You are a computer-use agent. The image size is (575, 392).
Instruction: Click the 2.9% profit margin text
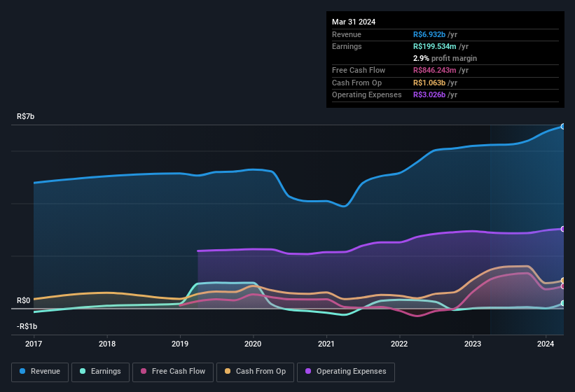pyautogui.click(x=445, y=58)
